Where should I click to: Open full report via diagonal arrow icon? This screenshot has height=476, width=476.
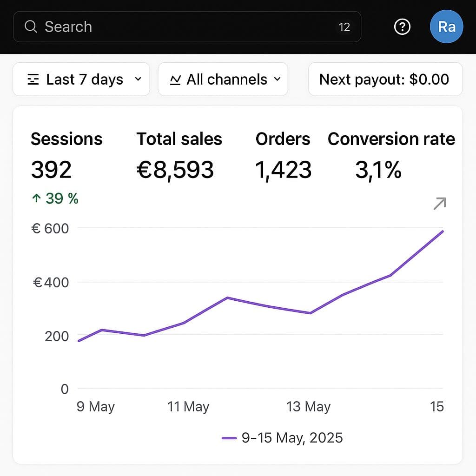click(x=440, y=204)
